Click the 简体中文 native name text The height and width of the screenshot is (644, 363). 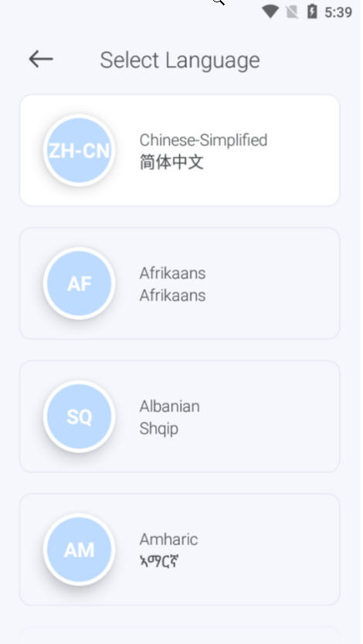tap(171, 162)
